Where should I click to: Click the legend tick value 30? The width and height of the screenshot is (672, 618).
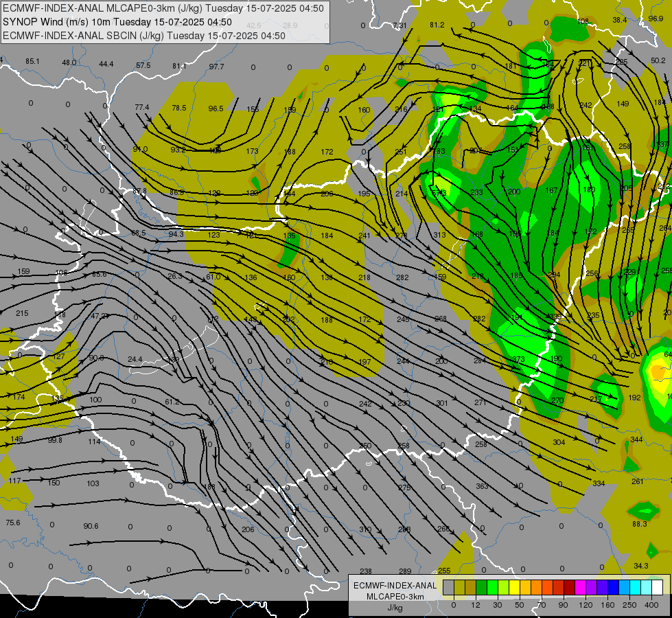click(497, 605)
